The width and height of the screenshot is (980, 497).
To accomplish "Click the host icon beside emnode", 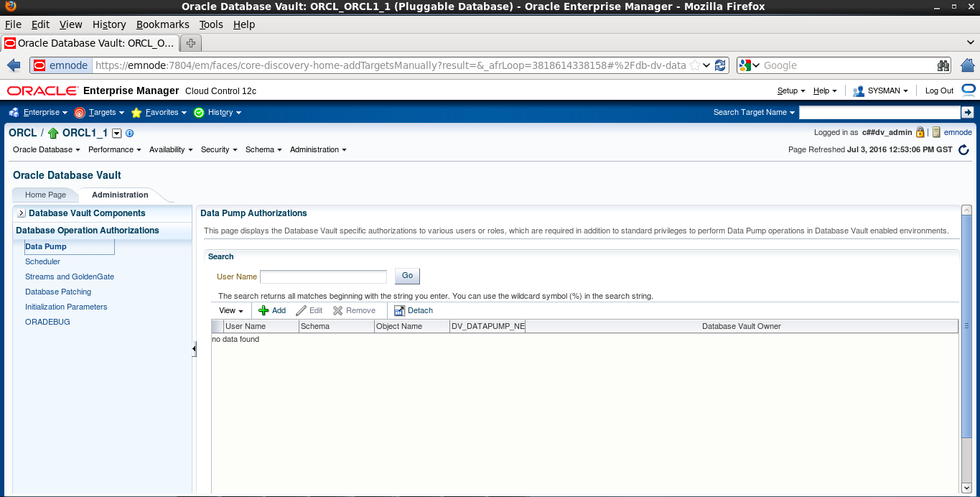I will 936,132.
